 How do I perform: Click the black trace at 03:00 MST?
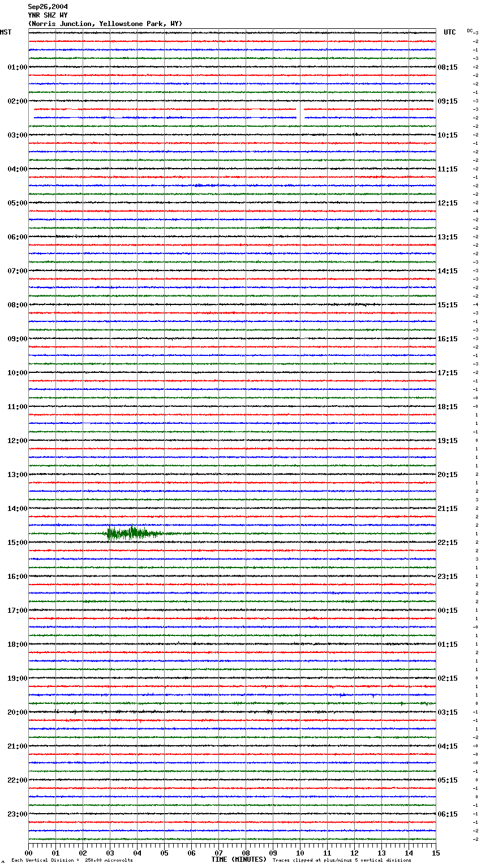pyautogui.click(x=232, y=135)
